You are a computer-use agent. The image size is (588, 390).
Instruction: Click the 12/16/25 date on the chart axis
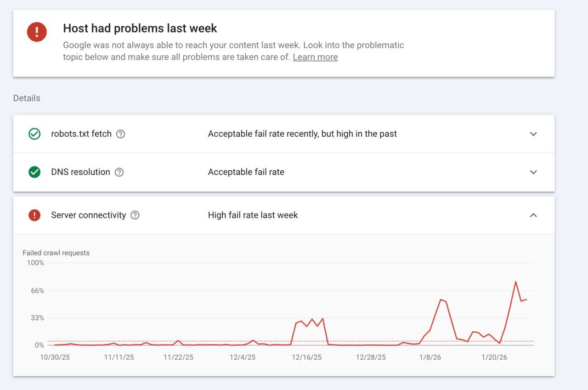click(307, 357)
